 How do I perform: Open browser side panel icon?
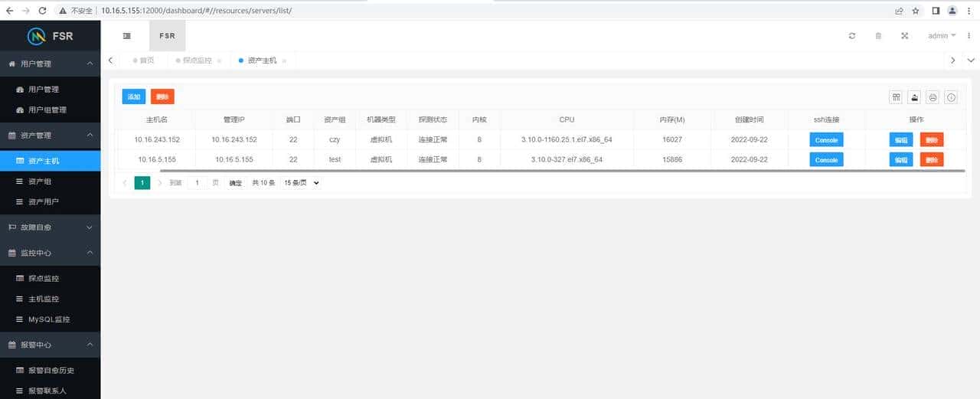click(936, 11)
